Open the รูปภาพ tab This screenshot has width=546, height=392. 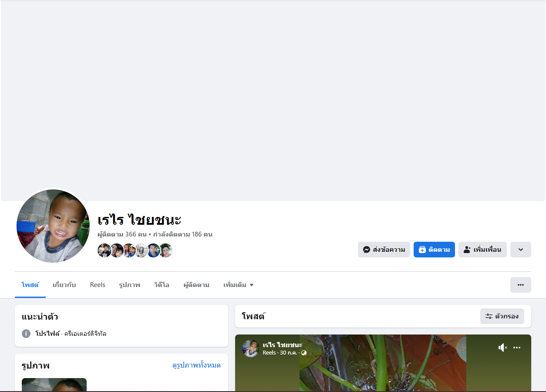(x=130, y=285)
